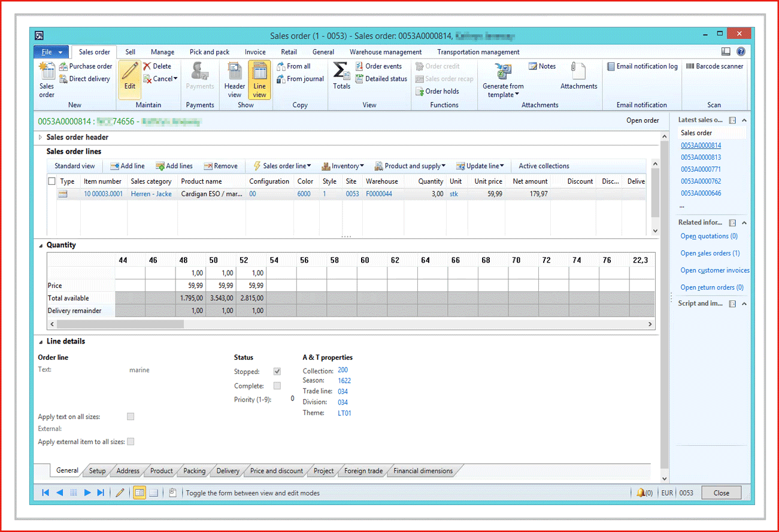Check Apply text on all sizes
Viewport: 779px width, 532px height.
click(x=131, y=417)
